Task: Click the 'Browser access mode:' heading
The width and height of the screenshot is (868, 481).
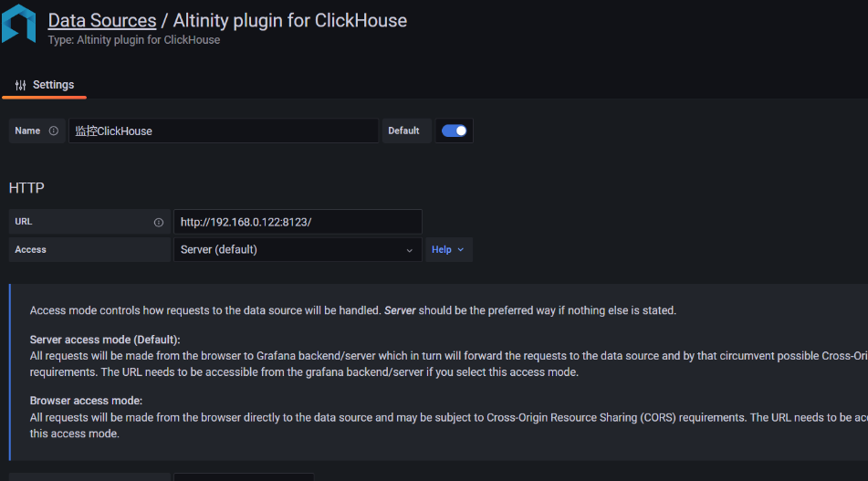Action: 87,401
